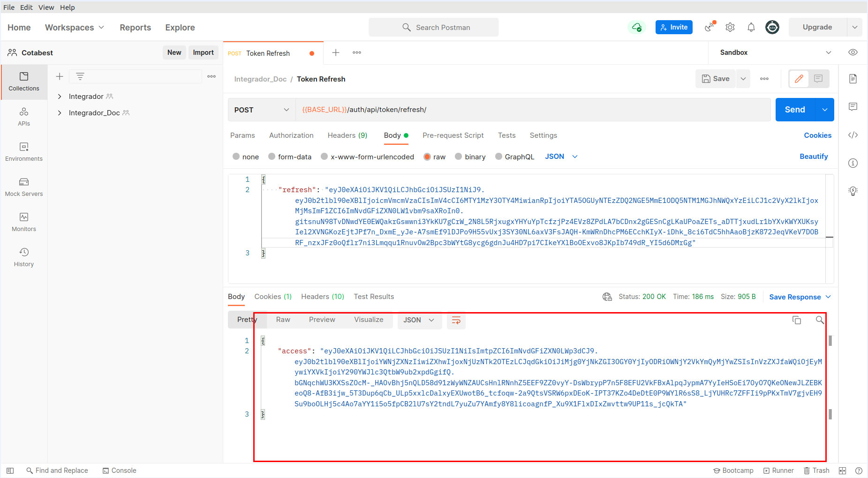Screen dimensions: 868x478
Task: Switch to the Pre-request Script tab
Action: [453, 135]
